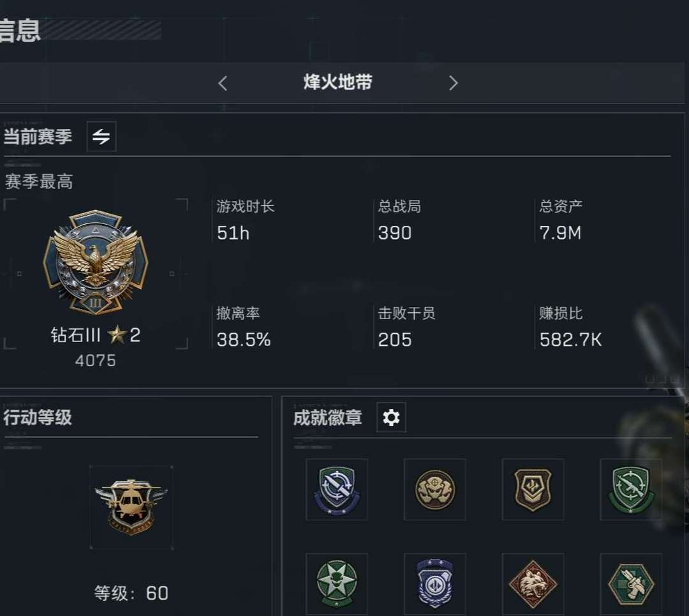
Task: Select the brown gold chevron shield badge
Action: click(x=533, y=490)
